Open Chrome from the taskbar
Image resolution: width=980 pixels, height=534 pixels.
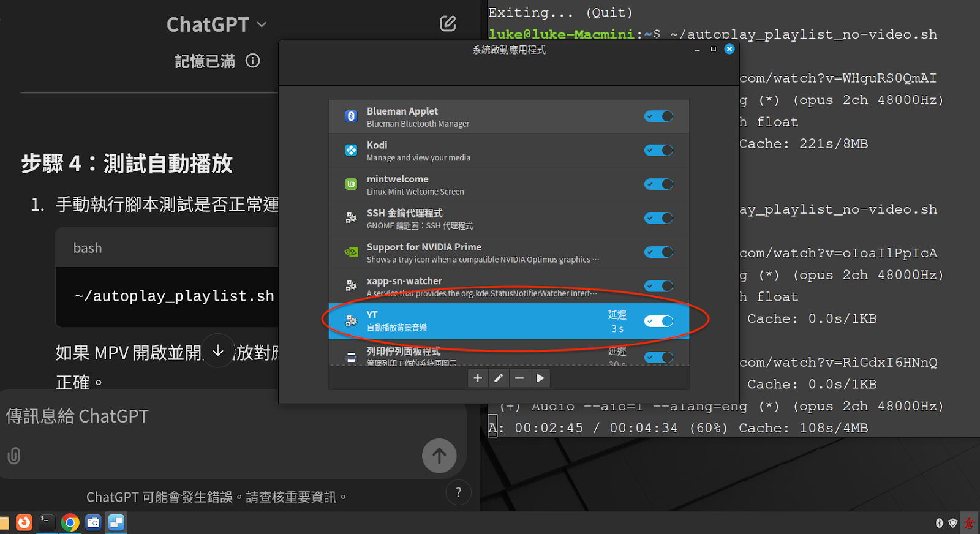(70, 522)
